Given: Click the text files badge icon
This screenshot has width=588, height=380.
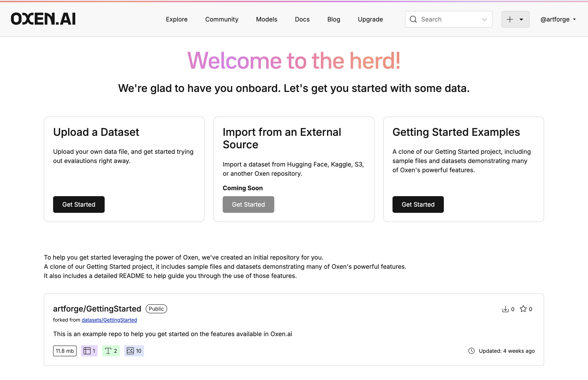Looking at the screenshot, I should [108, 351].
